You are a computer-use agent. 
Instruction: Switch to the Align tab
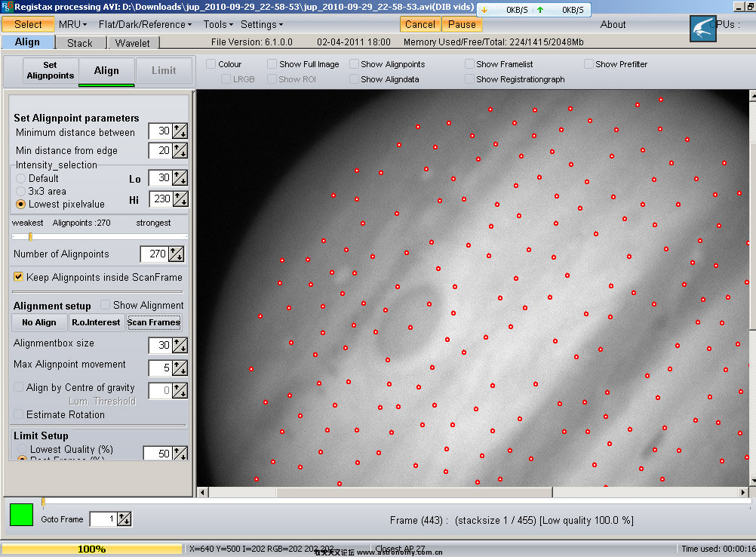pyautogui.click(x=27, y=42)
